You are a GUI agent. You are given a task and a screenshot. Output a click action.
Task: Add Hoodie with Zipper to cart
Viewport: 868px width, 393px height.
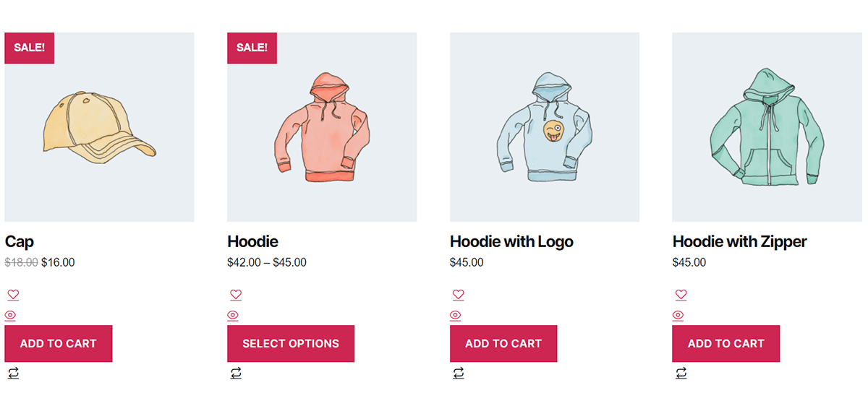[x=726, y=344]
